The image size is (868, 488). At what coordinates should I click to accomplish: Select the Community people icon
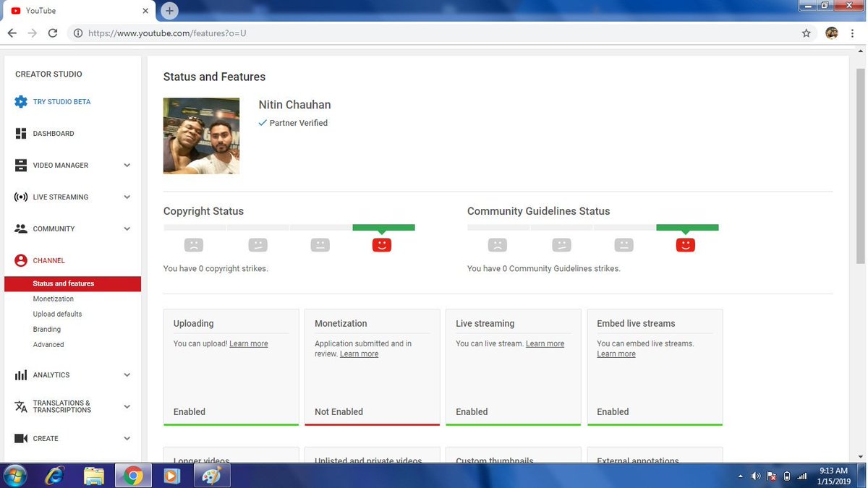[x=21, y=229]
